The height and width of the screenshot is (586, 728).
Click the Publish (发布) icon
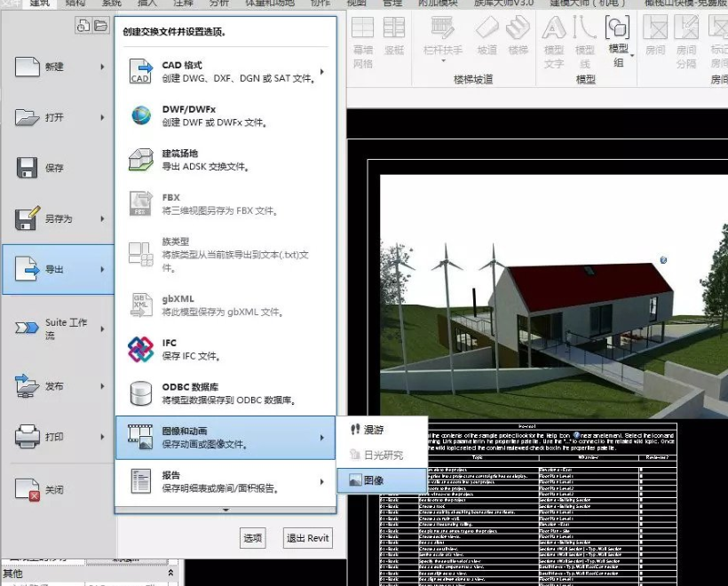[x=27, y=386]
